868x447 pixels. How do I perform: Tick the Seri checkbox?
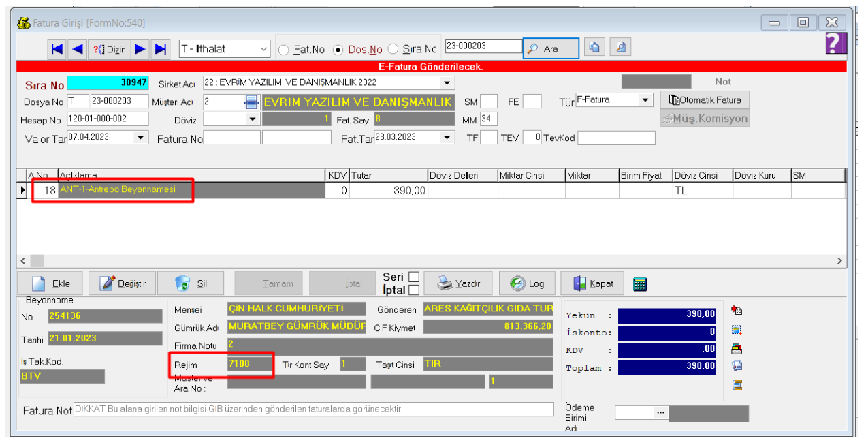(x=413, y=277)
